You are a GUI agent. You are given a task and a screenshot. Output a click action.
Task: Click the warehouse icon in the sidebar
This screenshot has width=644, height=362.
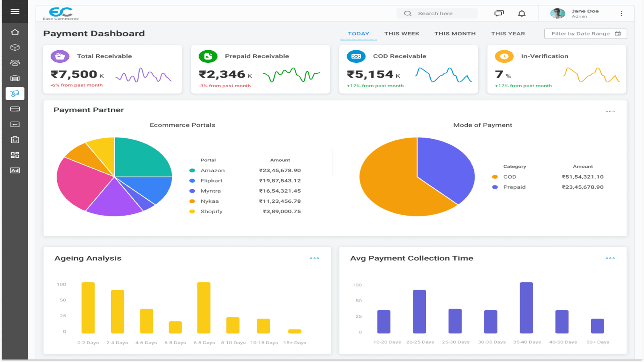(x=15, y=78)
